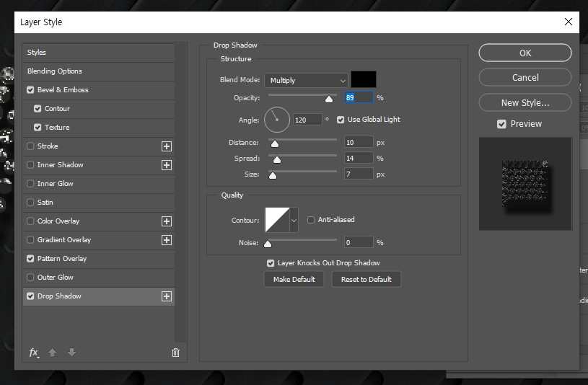Select Bevel & Emboss settings row
Image resolution: width=588 pixels, height=385 pixels.
[99, 90]
